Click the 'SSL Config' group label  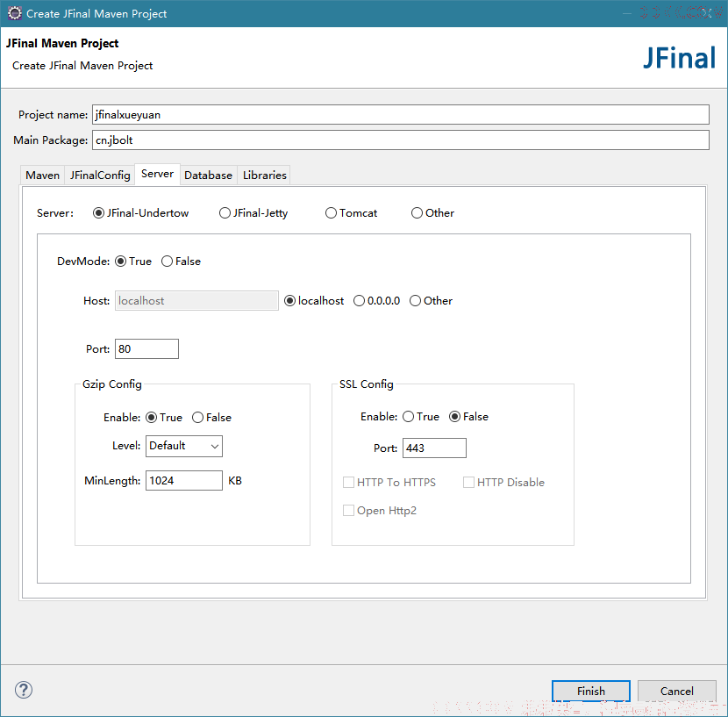(367, 384)
